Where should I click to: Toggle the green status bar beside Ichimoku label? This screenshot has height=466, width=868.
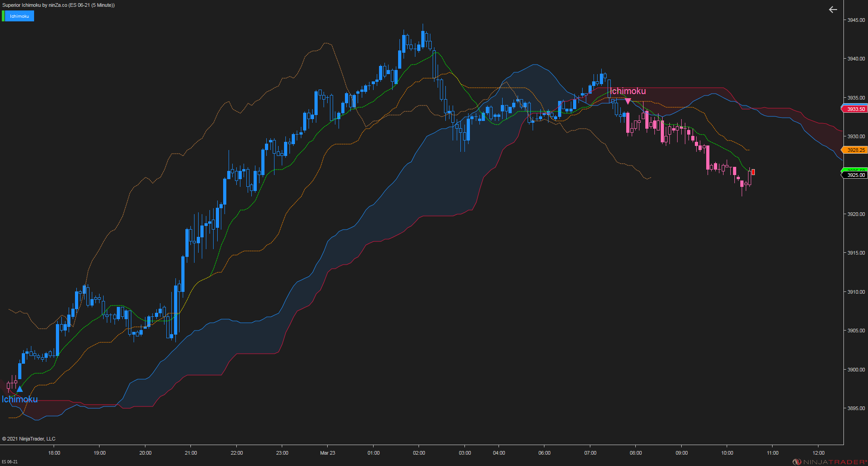(3, 16)
